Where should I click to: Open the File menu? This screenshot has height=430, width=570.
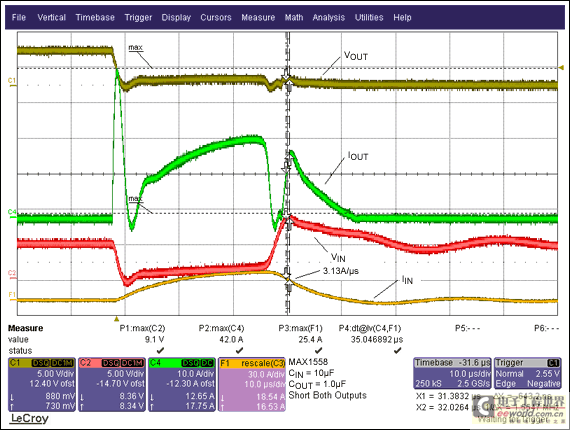[19, 17]
